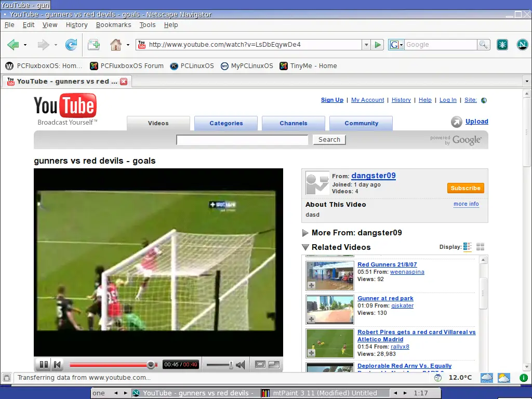Switch to the Categories tab

click(226, 123)
